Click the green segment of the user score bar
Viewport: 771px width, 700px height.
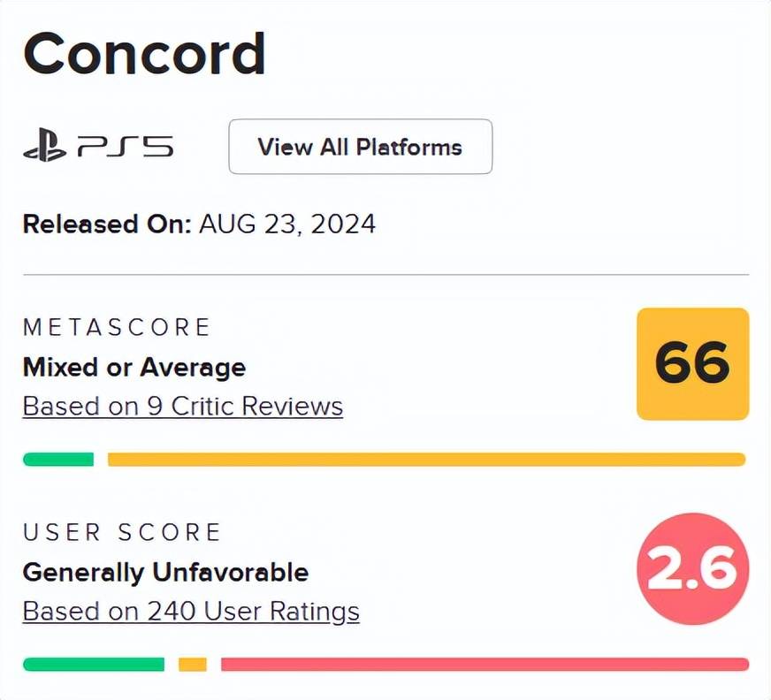(x=94, y=665)
